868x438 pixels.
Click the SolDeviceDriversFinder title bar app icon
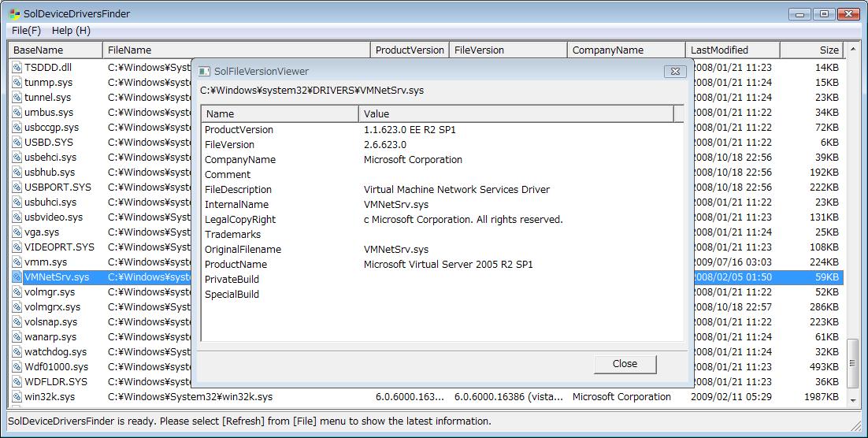[15, 14]
